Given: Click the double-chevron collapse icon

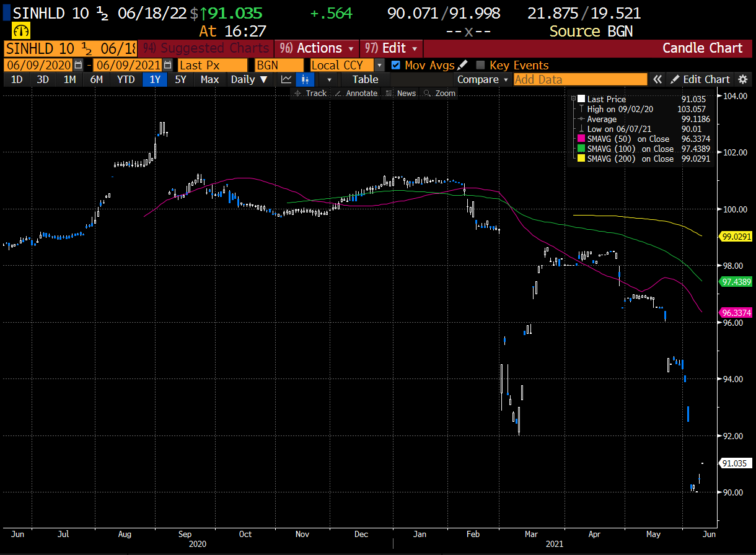Looking at the screenshot, I should [x=657, y=79].
